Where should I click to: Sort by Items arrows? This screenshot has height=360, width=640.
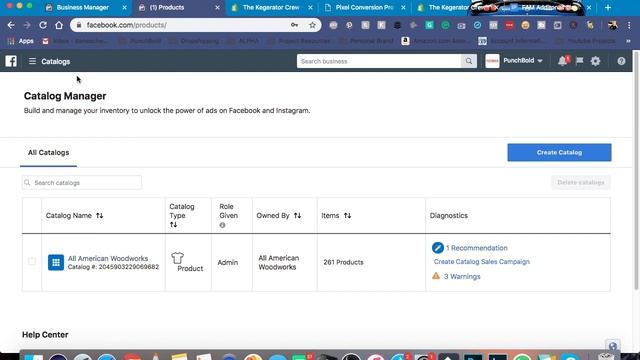point(347,216)
